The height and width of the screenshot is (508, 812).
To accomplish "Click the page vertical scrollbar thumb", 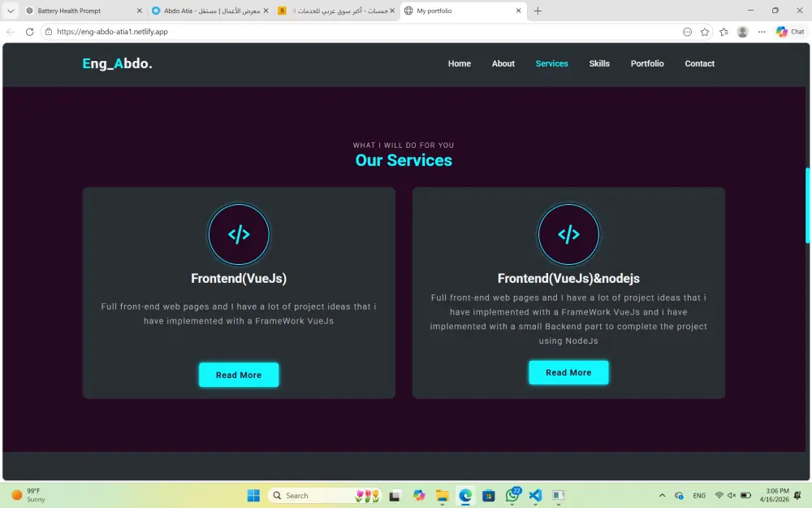I will pos(808,206).
